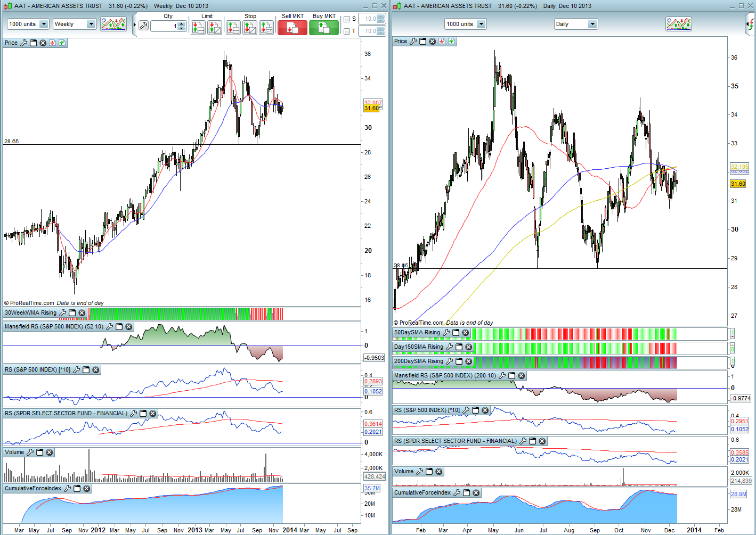Open CumulativeForceIndex settings wrench on Daily chart
756x535 pixels.
(x=457, y=493)
